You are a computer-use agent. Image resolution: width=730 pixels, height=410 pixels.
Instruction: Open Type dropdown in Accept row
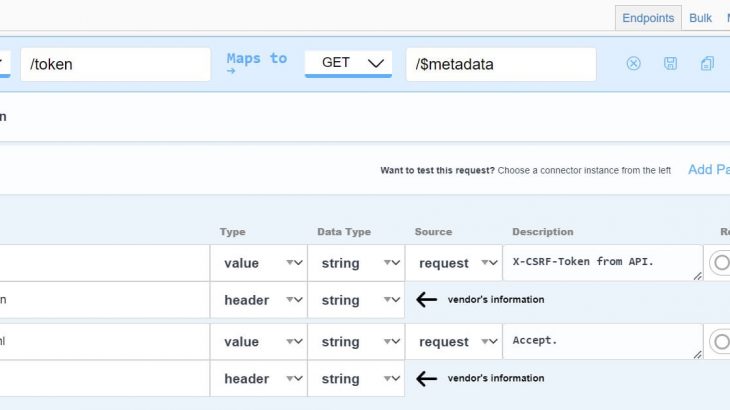[258, 342]
